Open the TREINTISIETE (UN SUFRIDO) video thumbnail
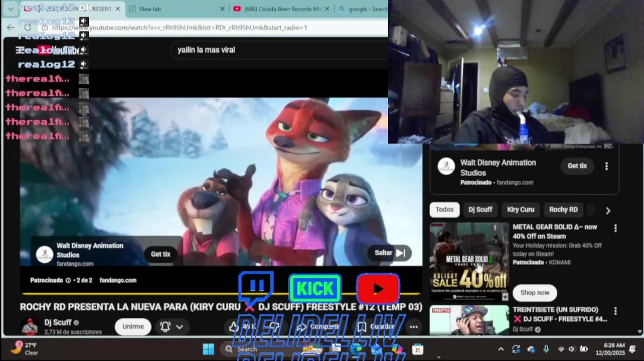The width and height of the screenshot is (644, 361). pyautogui.click(x=469, y=320)
